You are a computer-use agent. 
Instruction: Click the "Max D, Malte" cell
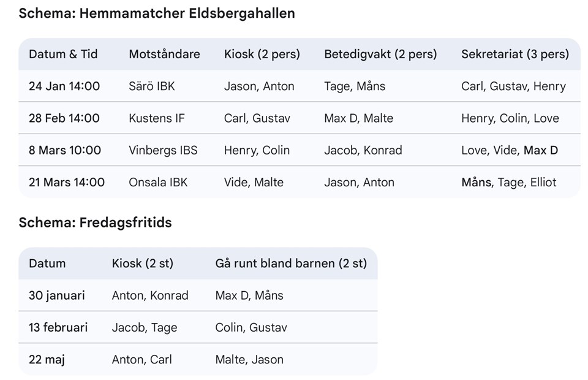359,118
